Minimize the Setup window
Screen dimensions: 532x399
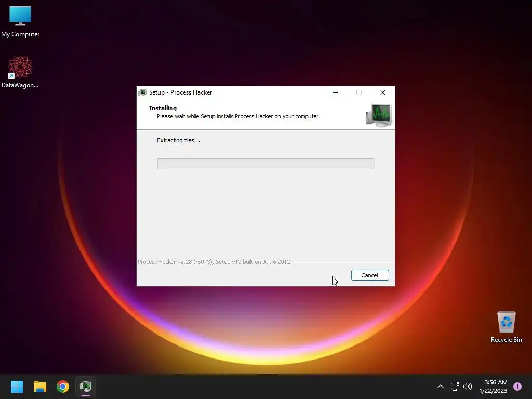tap(336, 92)
